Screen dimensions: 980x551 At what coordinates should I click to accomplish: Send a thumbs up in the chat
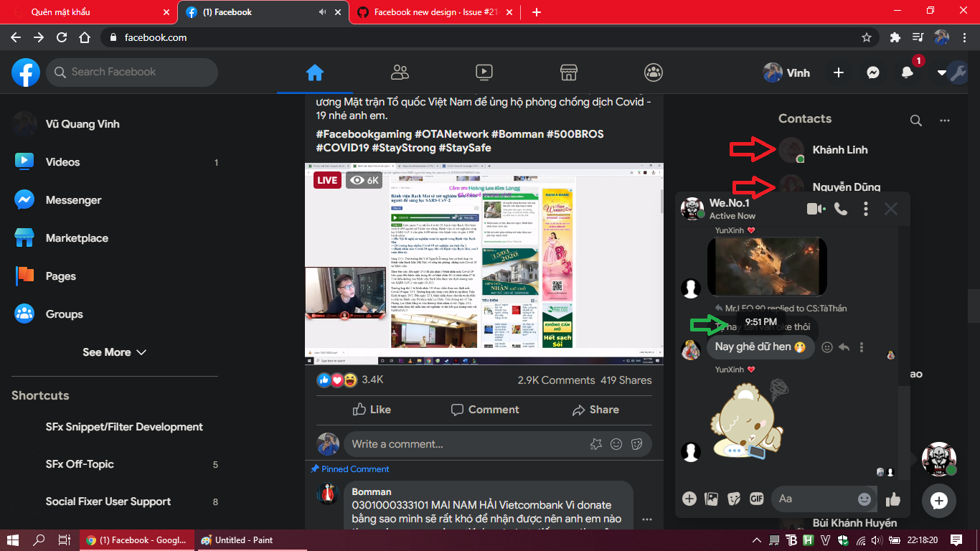[x=892, y=498]
